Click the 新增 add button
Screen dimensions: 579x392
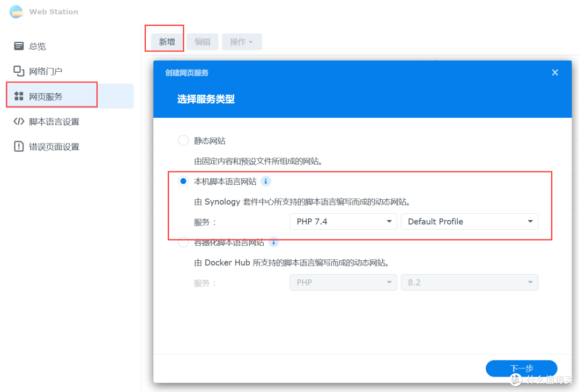tap(164, 41)
